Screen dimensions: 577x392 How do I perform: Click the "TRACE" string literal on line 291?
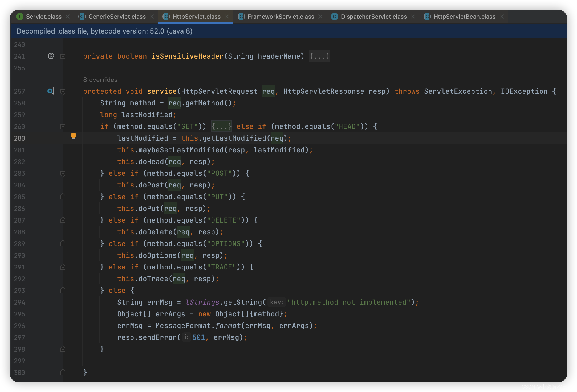[x=222, y=267]
